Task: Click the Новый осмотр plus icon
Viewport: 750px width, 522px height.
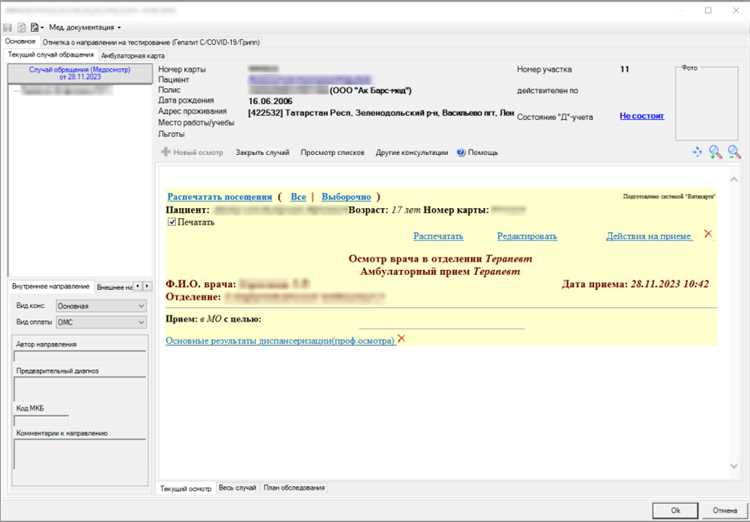Action: (x=166, y=152)
